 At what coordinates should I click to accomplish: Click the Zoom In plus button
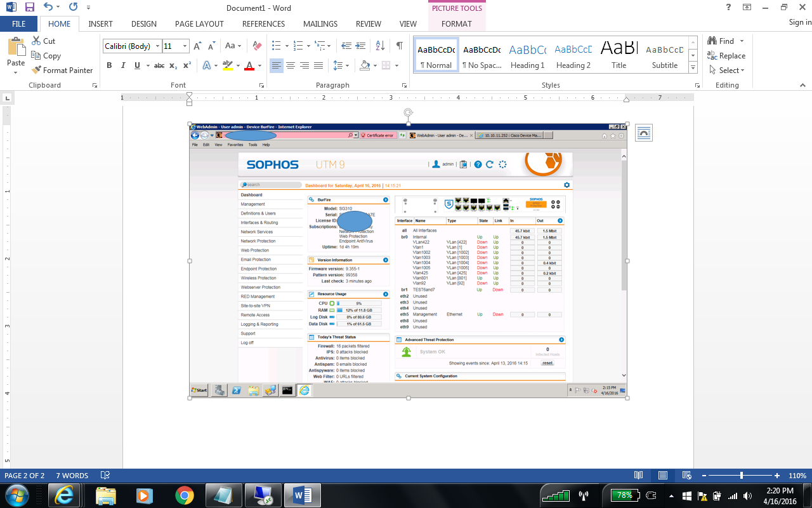pyautogui.click(x=777, y=476)
